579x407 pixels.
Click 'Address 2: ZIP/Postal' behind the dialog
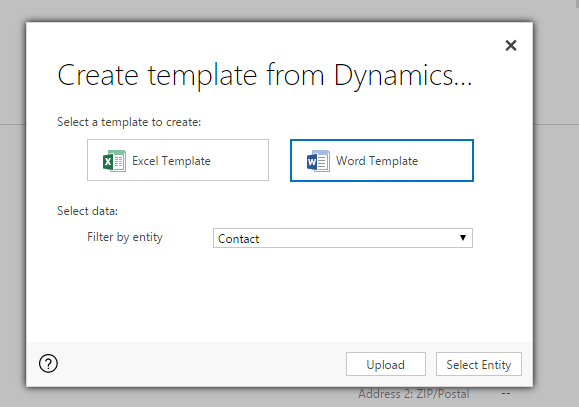coord(414,394)
